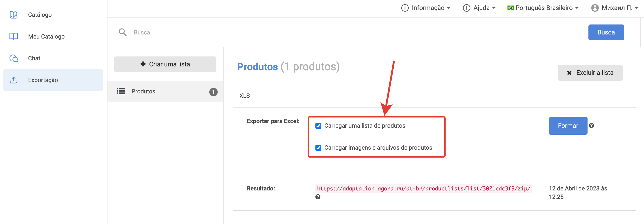The image size is (644, 224).
Task: Click the 'Exportar para Excel:' label
Action: (x=273, y=121)
